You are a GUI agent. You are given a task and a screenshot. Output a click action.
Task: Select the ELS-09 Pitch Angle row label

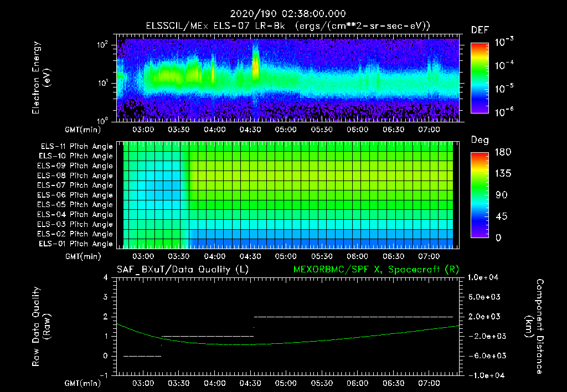[75, 166]
